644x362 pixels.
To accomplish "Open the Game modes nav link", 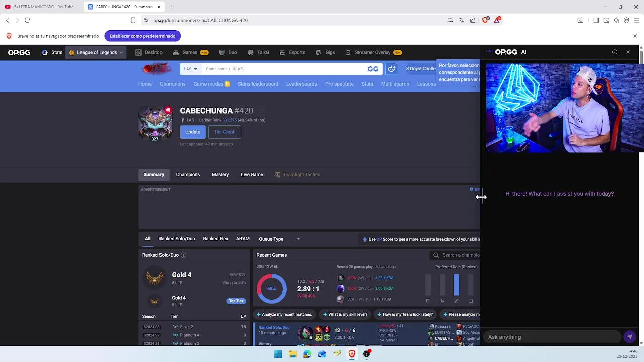I will pos(211,84).
